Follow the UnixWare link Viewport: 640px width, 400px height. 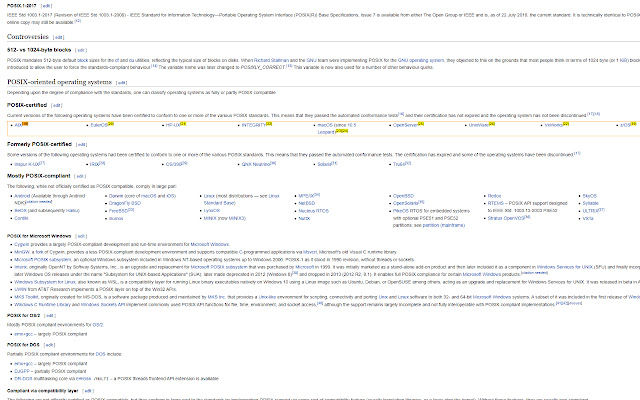[x=478, y=125]
